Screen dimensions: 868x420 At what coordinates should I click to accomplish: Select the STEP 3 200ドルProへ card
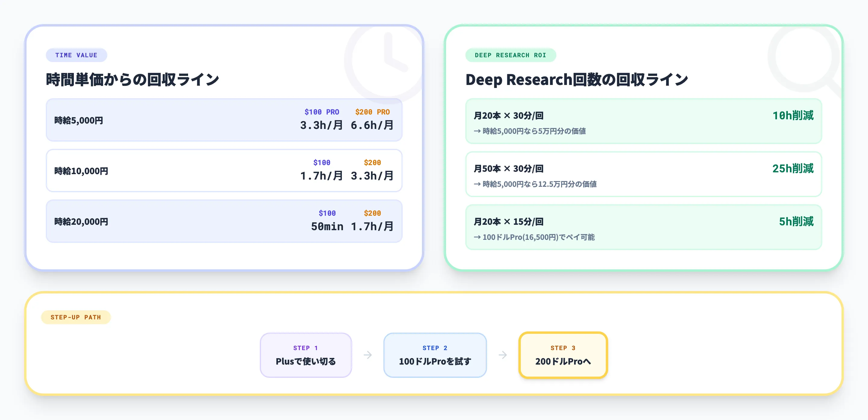[563, 355]
